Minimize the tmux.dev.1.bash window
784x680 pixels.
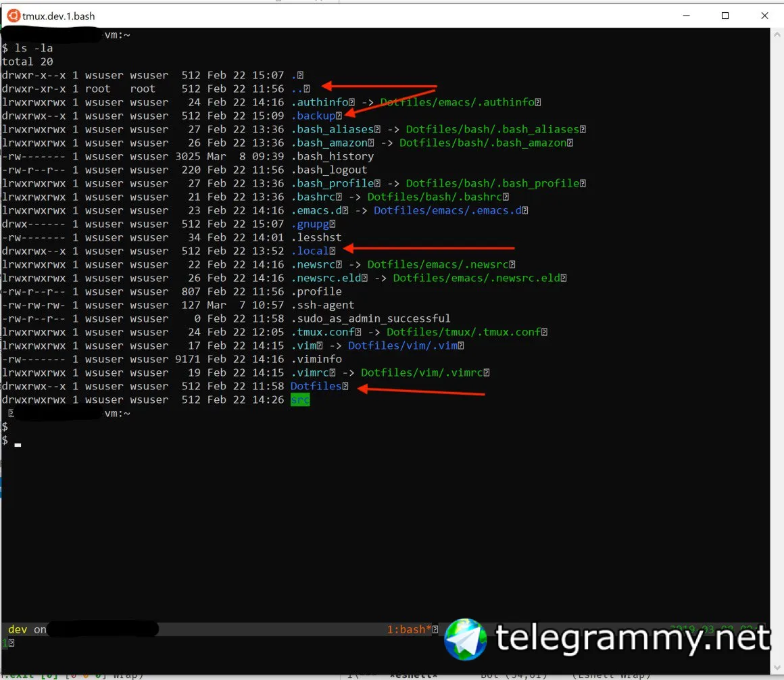coord(686,16)
